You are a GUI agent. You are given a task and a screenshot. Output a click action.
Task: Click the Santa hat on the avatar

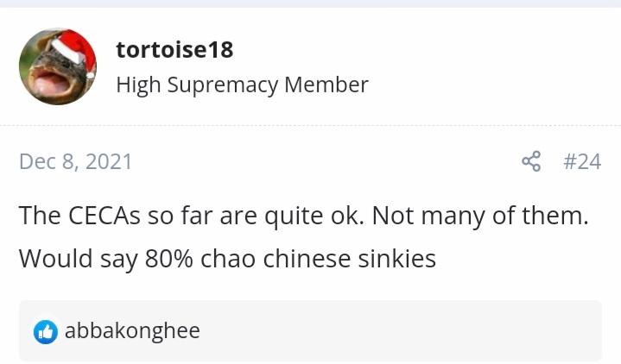72,47
